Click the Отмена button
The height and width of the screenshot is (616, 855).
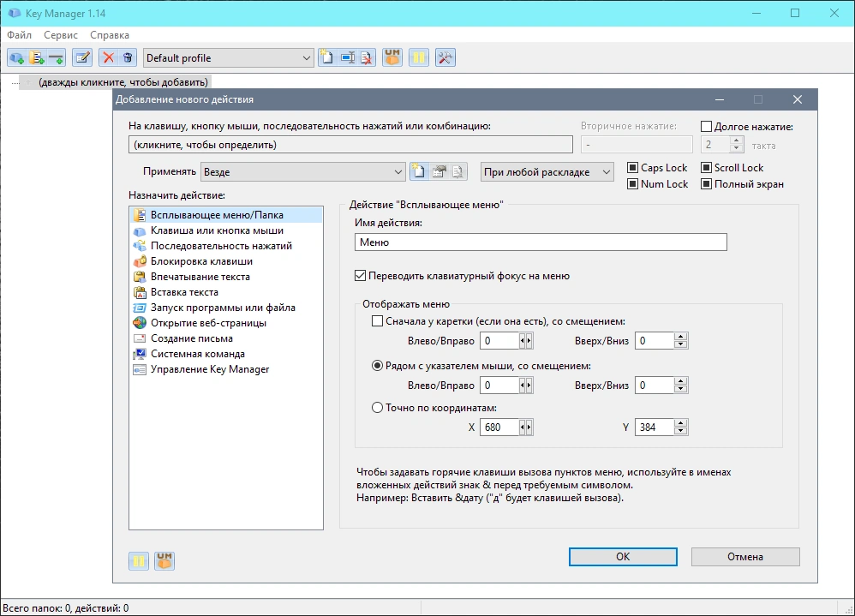pyautogui.click(x=744, y=557)
